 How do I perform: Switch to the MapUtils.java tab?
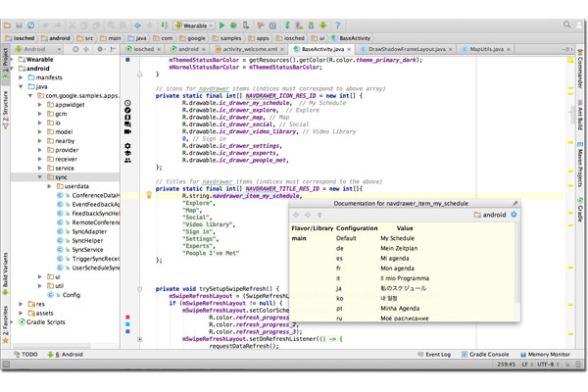485,48
